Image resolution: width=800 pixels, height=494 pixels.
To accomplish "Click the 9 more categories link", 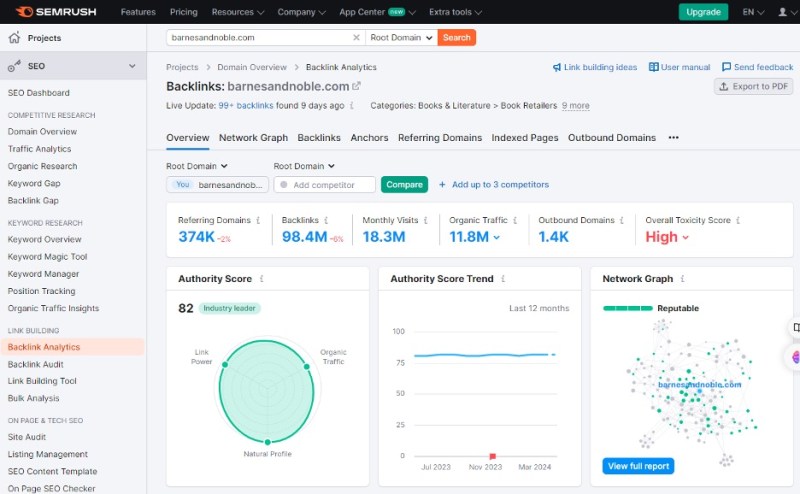I will pos(576,106).
